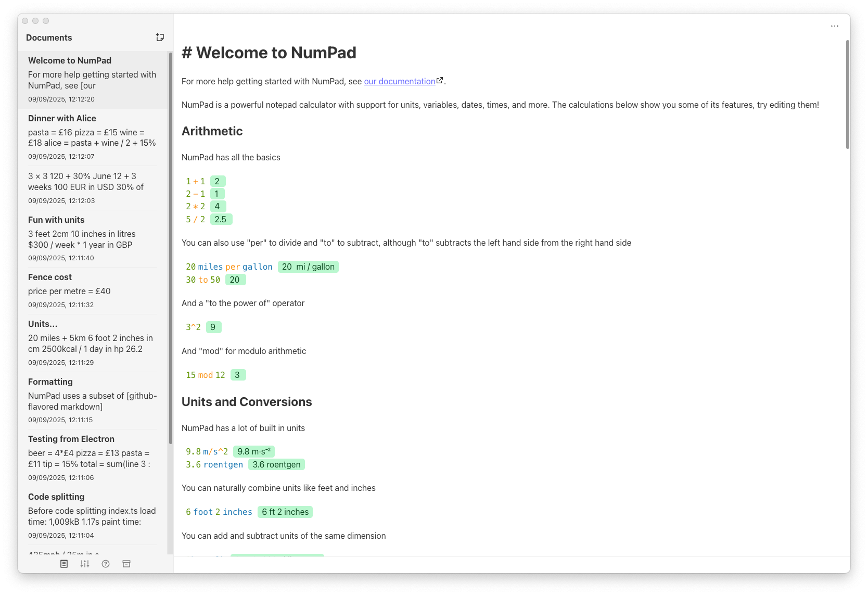Click the '2 * 2' expression line
The height and width of the screenshot is (595, 868).
tap(196, 206)
